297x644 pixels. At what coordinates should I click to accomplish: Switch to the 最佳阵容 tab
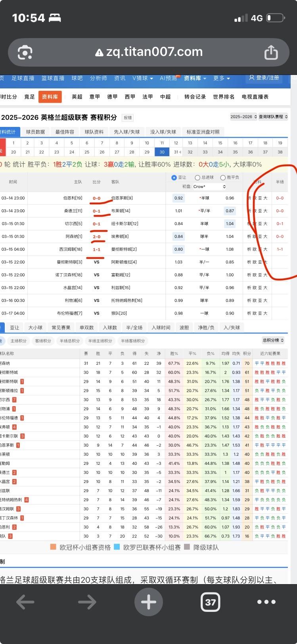[x=65, y=132]
